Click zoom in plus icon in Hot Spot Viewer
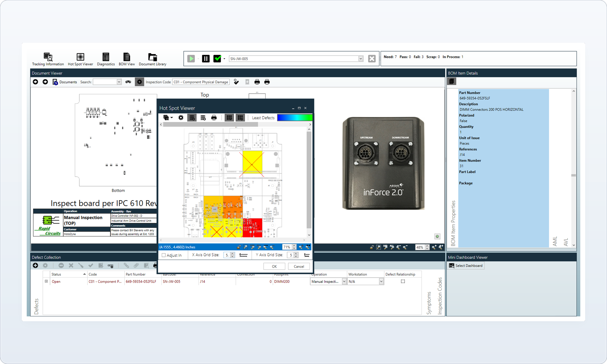 coord(301,247)
